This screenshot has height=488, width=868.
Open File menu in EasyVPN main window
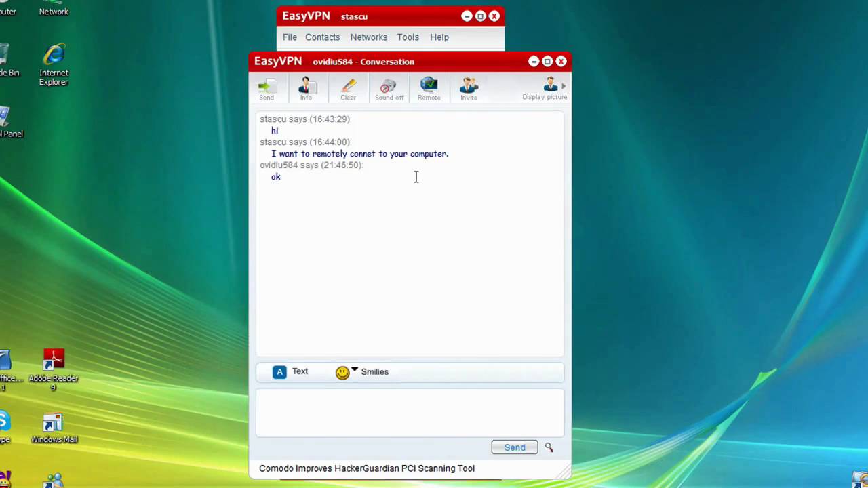[290, 37]
